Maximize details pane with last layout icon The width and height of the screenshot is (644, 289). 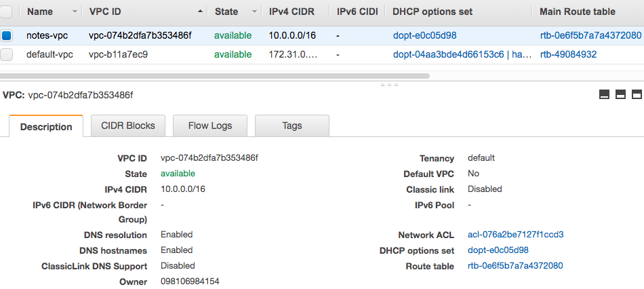point(637,95)
